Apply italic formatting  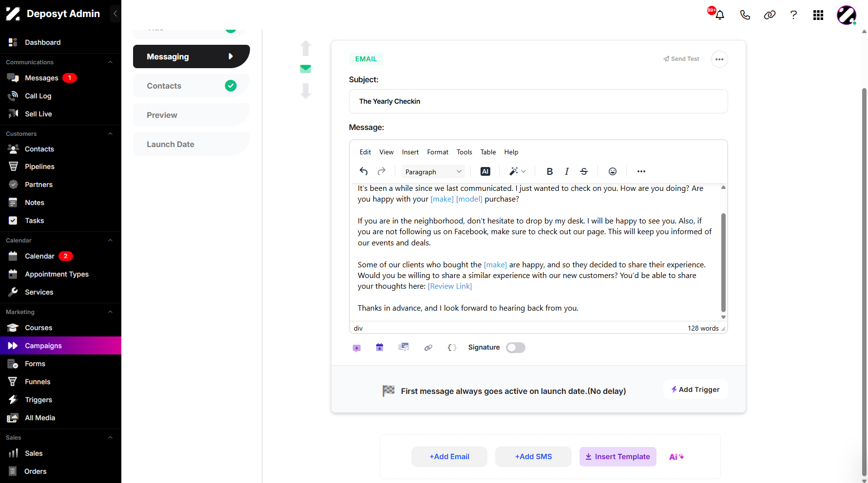click(x=567, y=171)
